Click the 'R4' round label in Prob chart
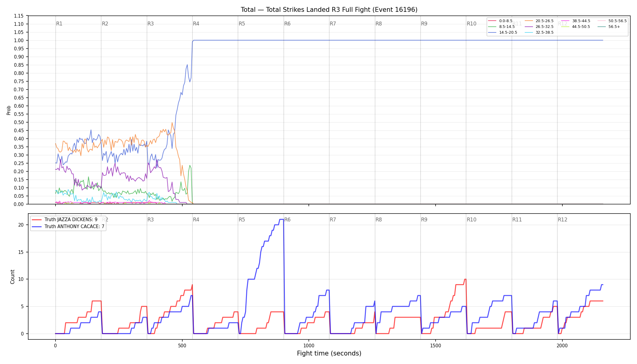Viewport: 637px width, 364px height. tap(196, 24)
